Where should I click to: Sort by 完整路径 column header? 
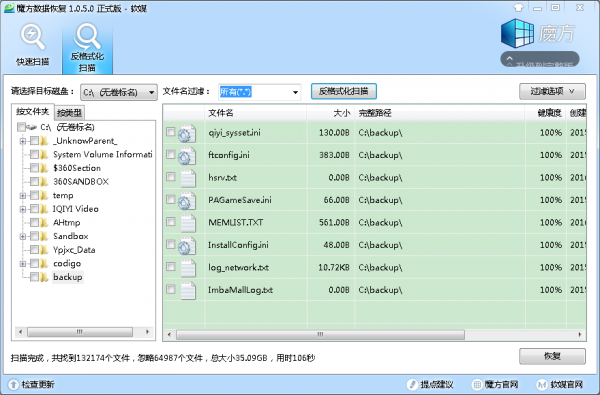pos(440,113)
